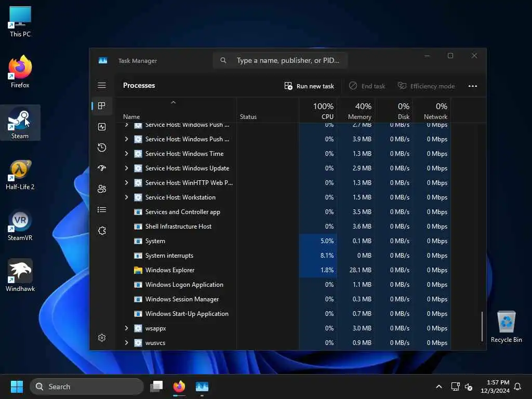Open the three-dots more options menu
The height and width of the screenshot is (399, 532).
click(473, 86)
